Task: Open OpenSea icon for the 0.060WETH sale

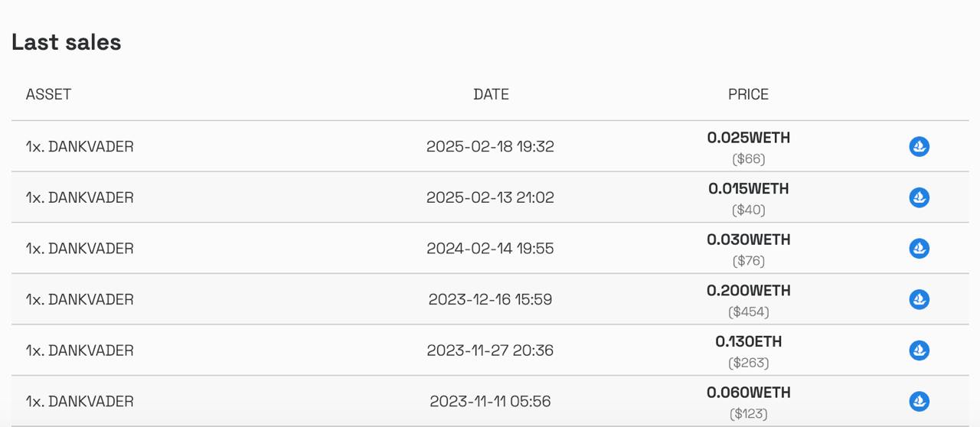Action: [919, 401]
